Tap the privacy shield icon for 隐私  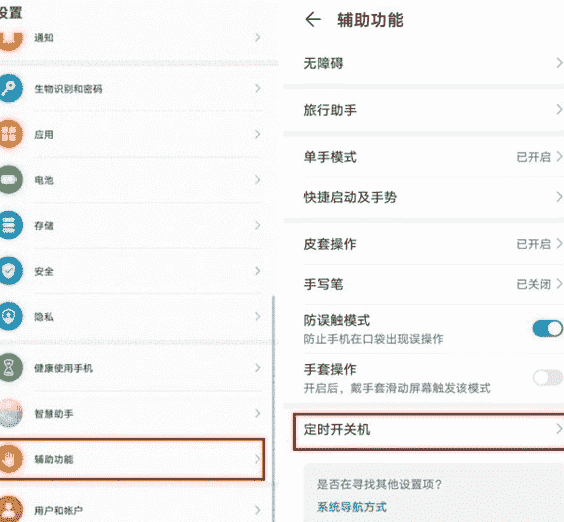tap(10, 316)
